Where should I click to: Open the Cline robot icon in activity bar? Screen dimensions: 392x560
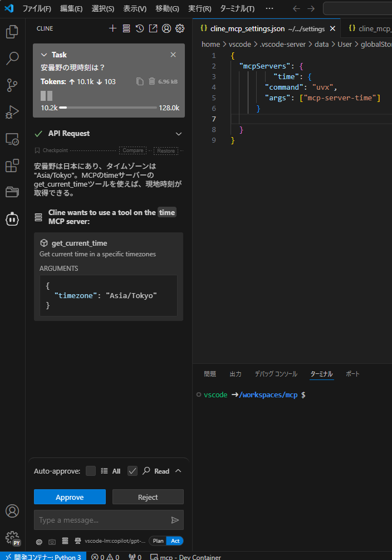[12, 219]
